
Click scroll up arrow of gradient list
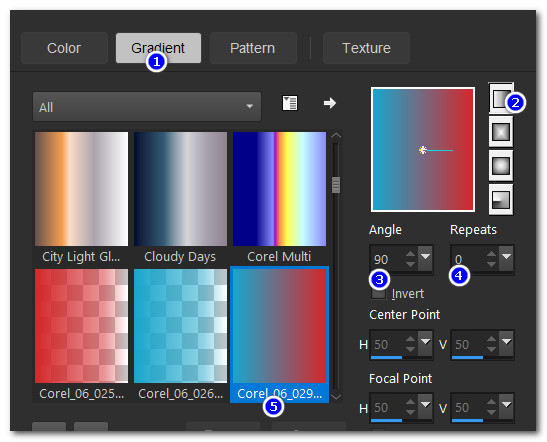pos(336,136)
